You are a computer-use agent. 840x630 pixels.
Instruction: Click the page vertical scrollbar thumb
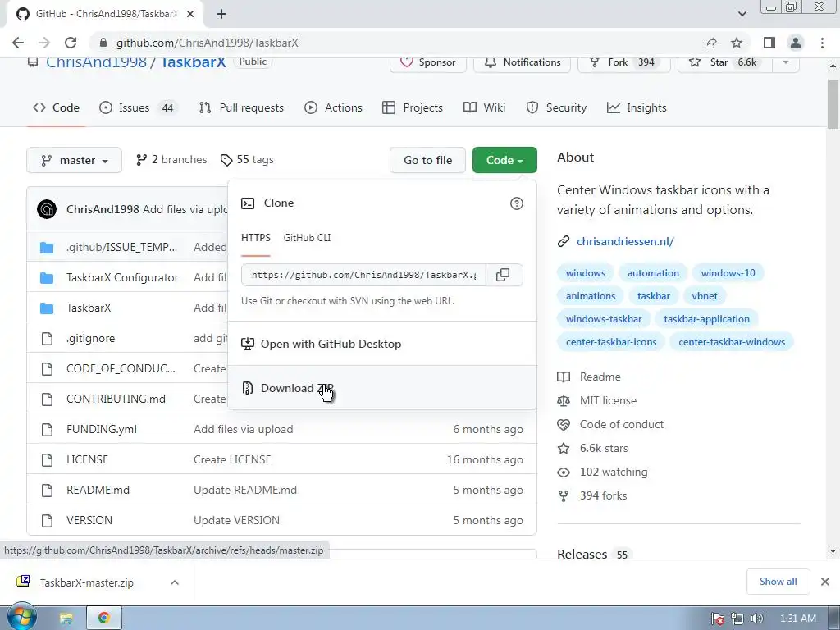(x=833, y=104)
